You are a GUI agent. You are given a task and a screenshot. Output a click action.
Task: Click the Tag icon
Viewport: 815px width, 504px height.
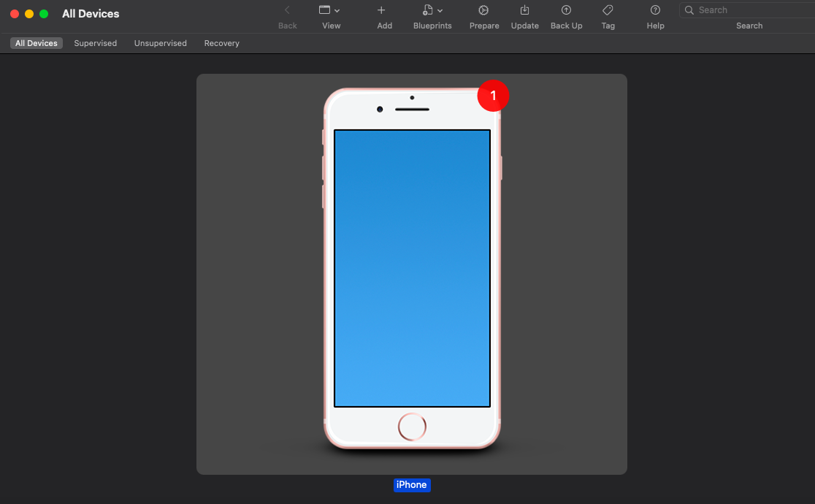click(608, 10)
